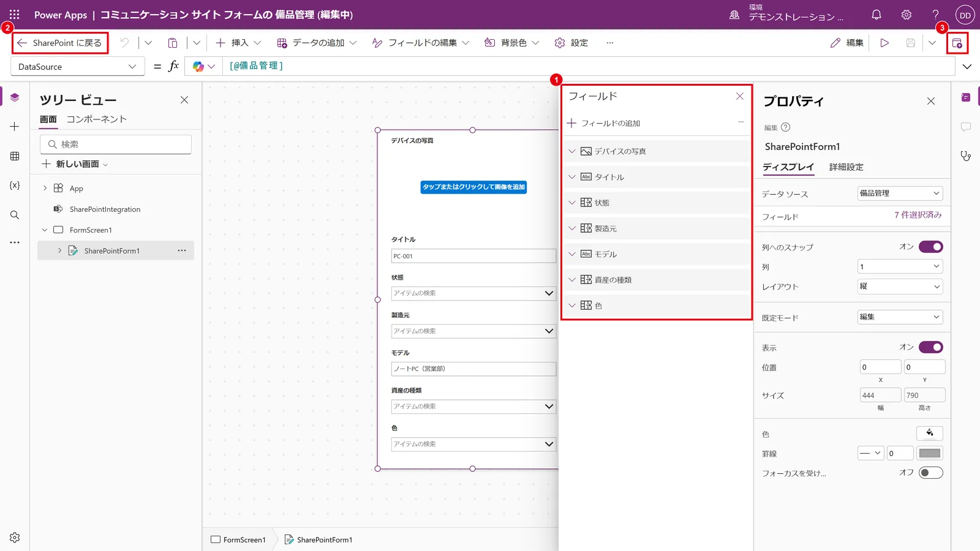Toggle the フォーカスを受け switch
980x551 pixels.
(931, 473)
